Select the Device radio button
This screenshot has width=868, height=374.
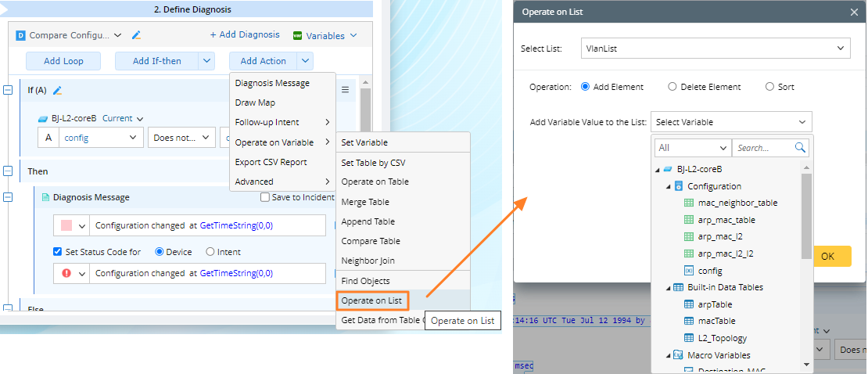(160, 251)
